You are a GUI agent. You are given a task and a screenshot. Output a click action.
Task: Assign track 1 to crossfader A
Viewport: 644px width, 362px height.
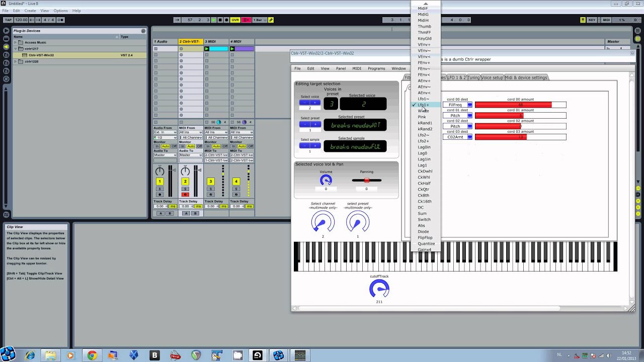(x=160, y=214)
